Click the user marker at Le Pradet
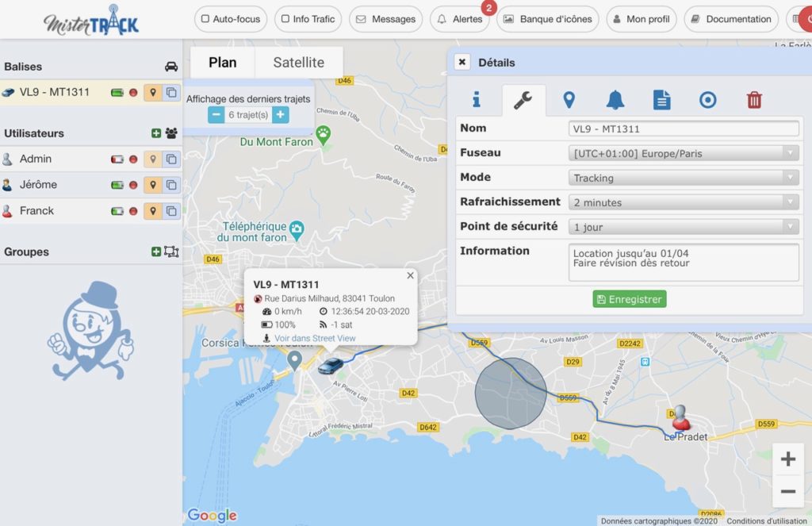The image size is (812, 526). coord(680,417)
